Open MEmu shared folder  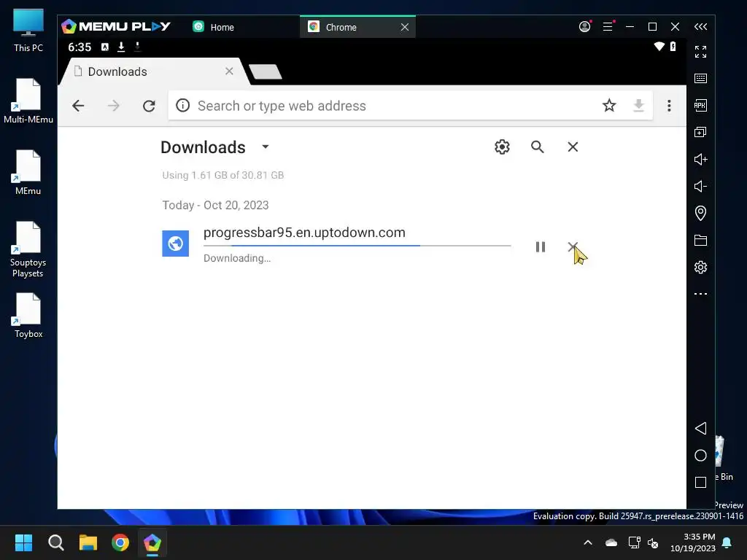pyautogui.click(x=700, y=240)
